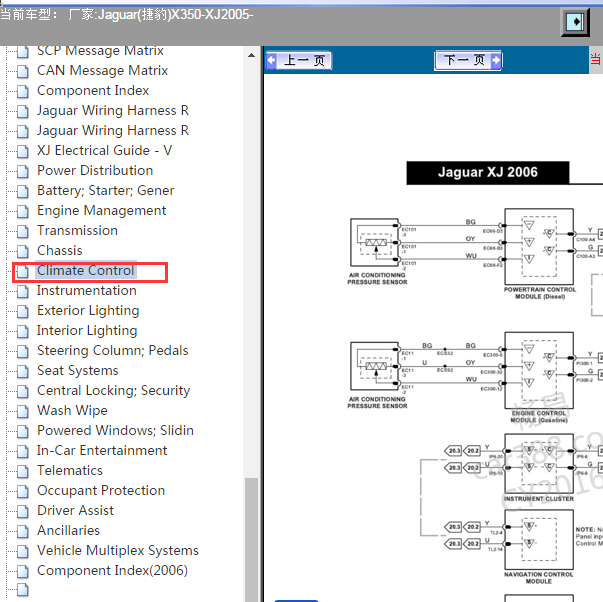603x602 pixels.
Task: Open Vehicle Multiplex Systems entry
Action: pos(118,550)
